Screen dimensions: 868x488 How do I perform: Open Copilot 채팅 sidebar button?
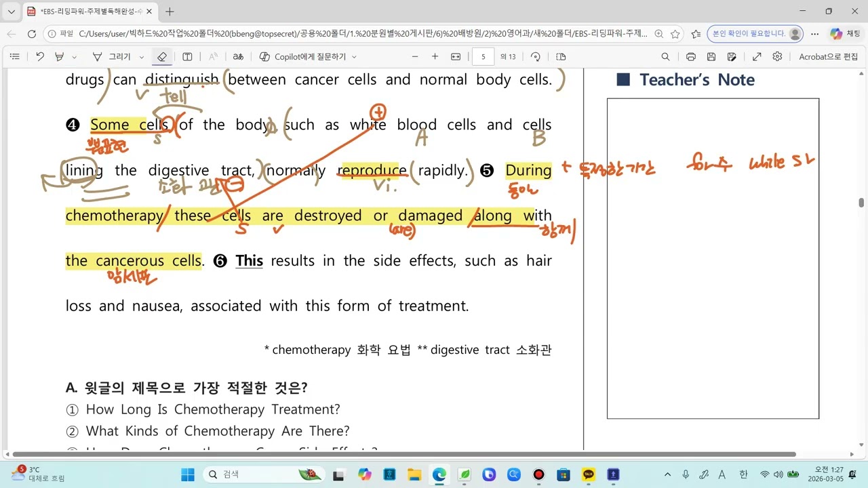point(846,34)
